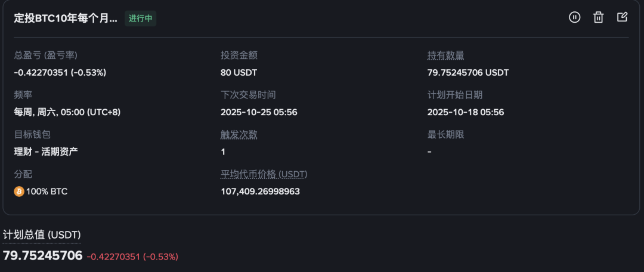Viewport: 644px width, 272px height.
Task: Open the edit plan pencil icon
Action: point(622,17)
